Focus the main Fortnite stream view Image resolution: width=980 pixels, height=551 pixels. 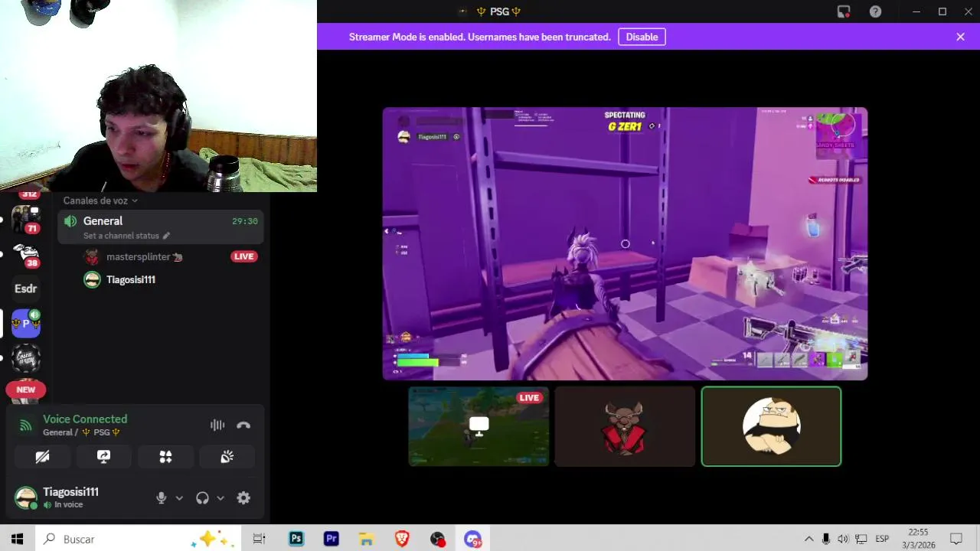(x=625, y=243)
